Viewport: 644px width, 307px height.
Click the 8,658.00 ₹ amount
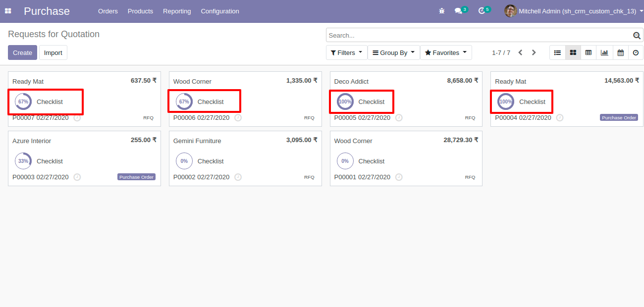[463, 80]
